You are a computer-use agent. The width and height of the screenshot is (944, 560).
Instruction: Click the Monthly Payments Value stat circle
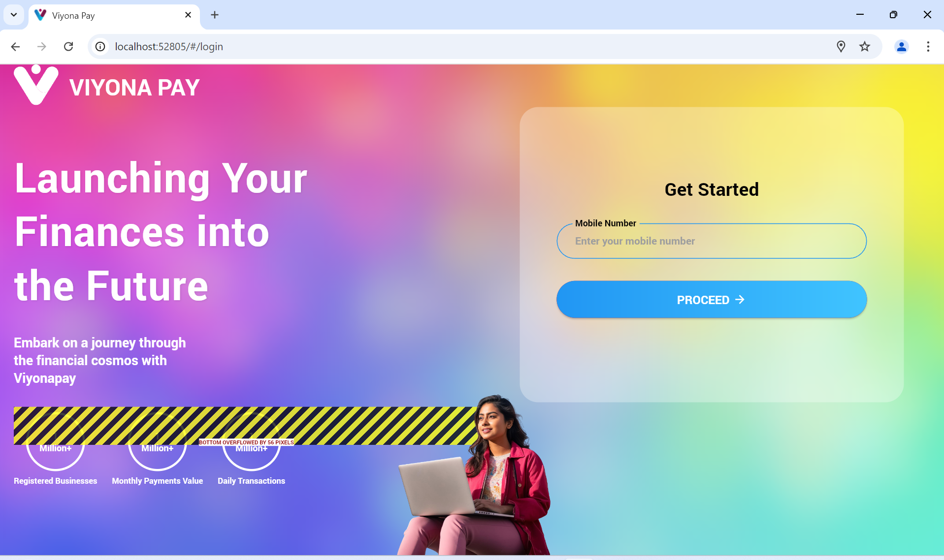[158, 442]
